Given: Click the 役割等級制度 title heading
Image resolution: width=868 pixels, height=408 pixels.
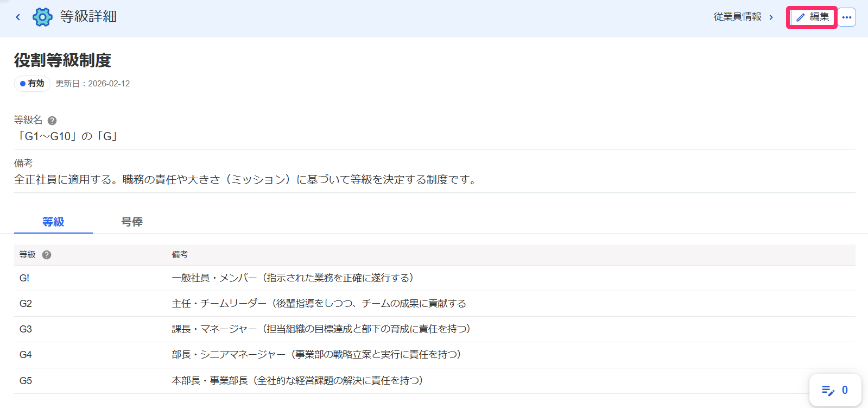Looking at the screenshot, I should click(x=62, y=60).
